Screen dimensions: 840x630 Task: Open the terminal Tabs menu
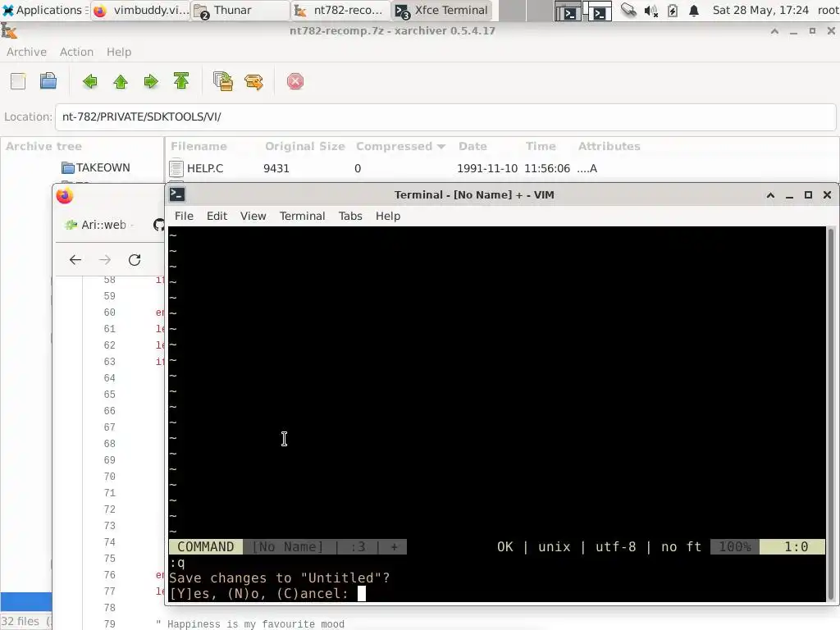(350, 216)
